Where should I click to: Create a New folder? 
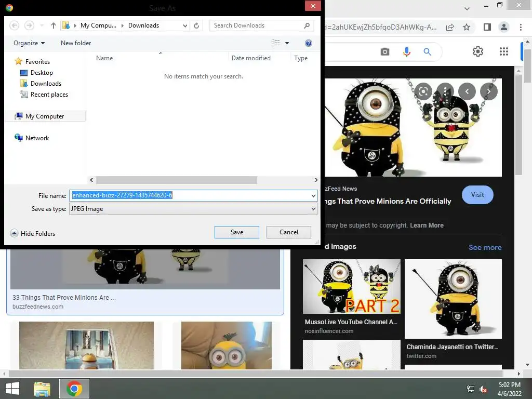tap(76, 43)
